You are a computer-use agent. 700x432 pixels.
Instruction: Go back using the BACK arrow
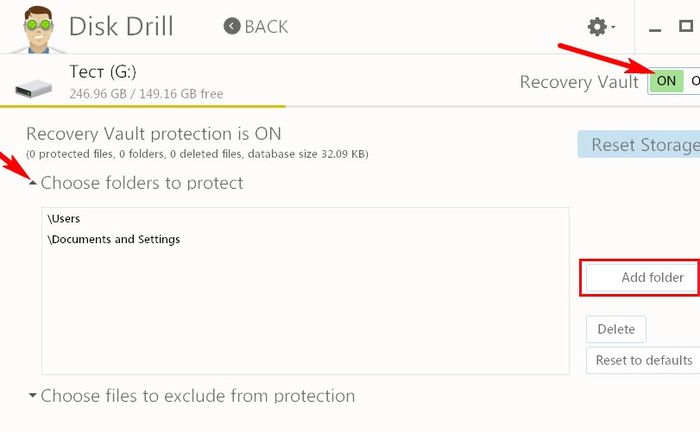pyautogui.click(x=256, y=27)
